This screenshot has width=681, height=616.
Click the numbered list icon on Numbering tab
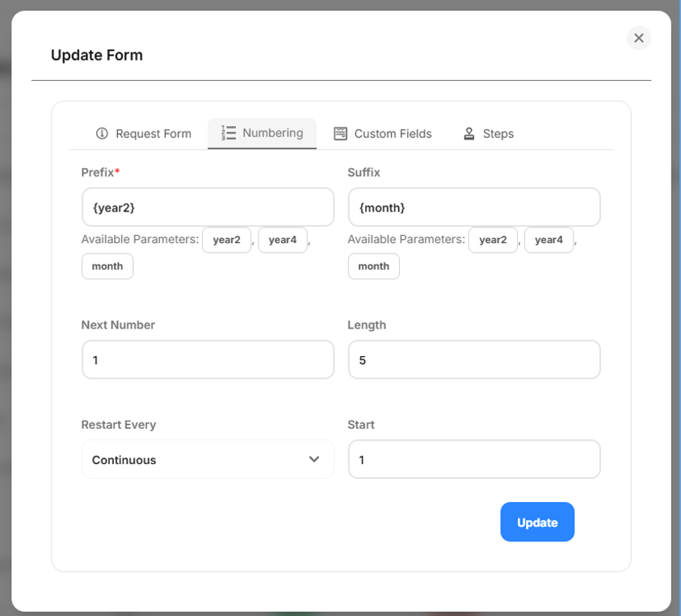pyautogui.click(x=229, y=133)
